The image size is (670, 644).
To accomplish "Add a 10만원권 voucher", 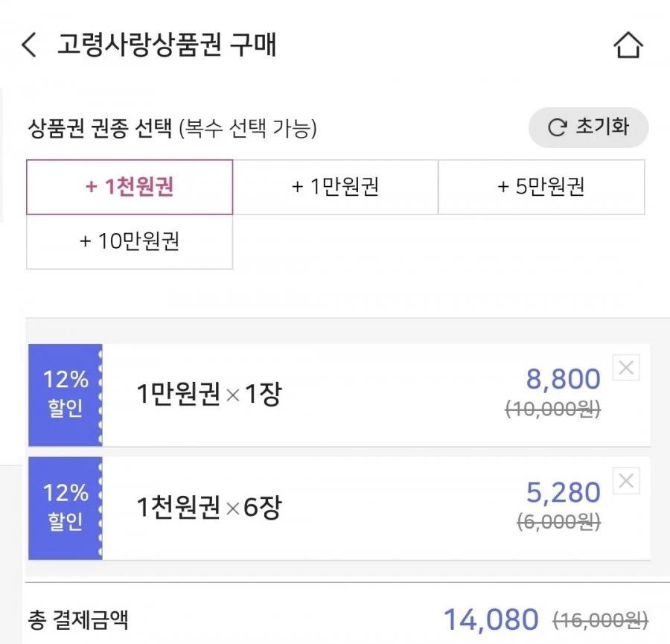I will 130,241.
